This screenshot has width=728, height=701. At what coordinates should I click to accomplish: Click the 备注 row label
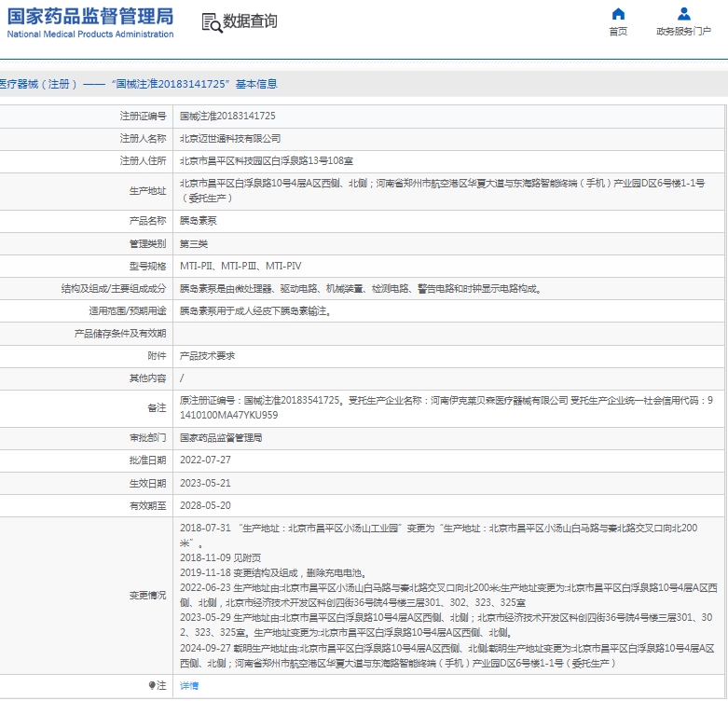[x=157, y=407]
